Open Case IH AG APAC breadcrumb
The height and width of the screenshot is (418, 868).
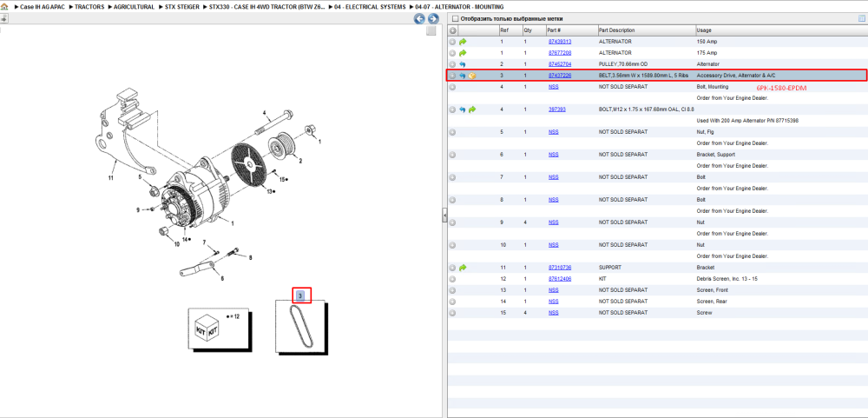click(x=43, y=7)
